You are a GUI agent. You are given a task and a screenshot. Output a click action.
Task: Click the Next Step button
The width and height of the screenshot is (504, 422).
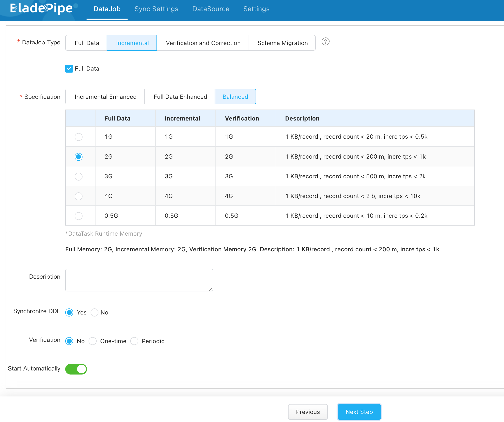click(359, 412)
